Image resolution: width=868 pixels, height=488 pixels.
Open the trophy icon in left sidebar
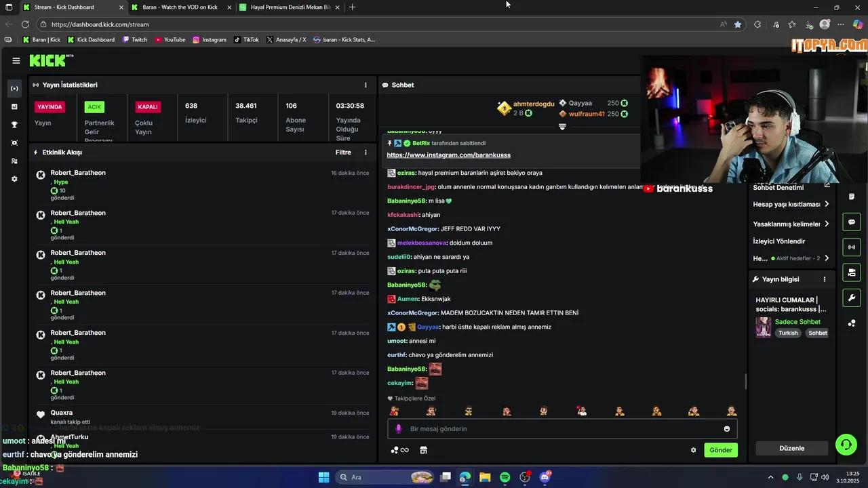click(14, 125)
